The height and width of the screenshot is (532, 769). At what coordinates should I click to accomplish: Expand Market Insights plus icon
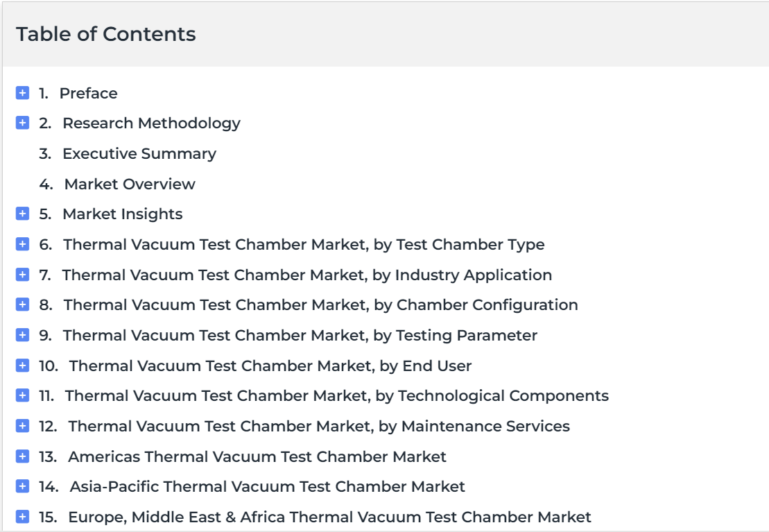click(23, 214)
